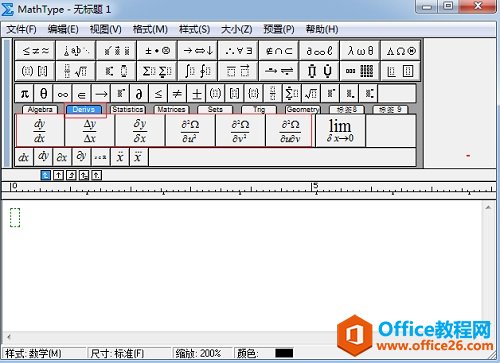500x363 pixels.
Task: Click the 缩放: 200% status bar entry
Action: 202,353
